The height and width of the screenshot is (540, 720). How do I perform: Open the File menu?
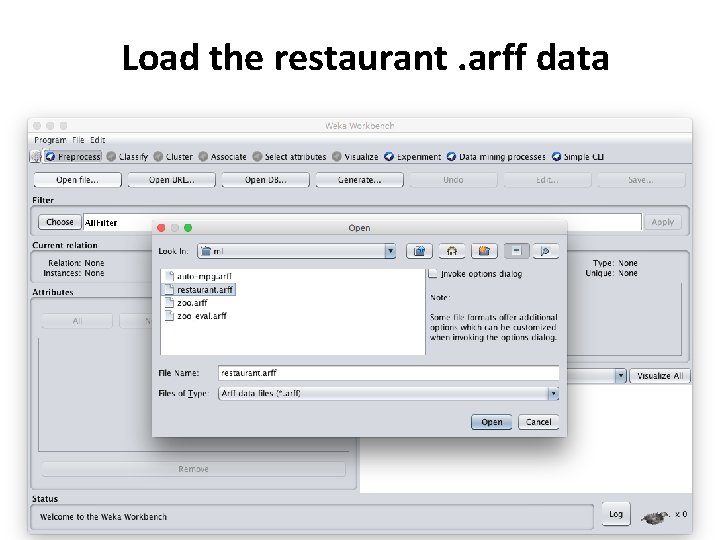78,140
